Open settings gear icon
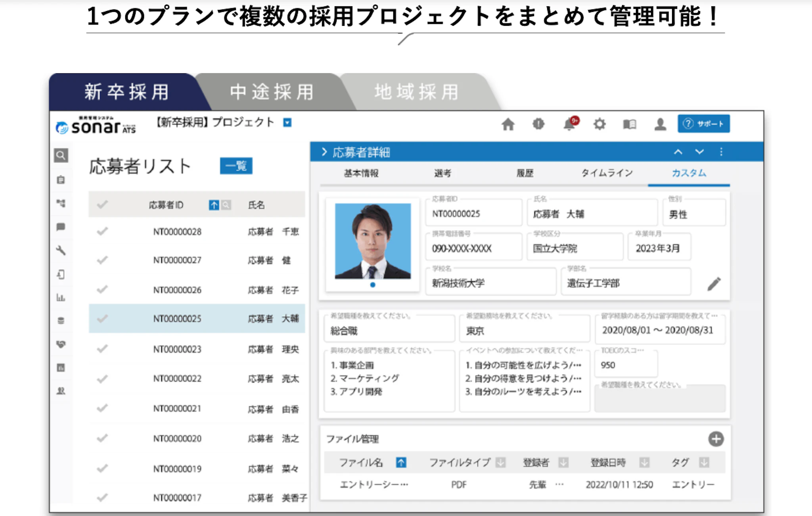The height and width of the screenshot is (516, 812). [599, 124]
